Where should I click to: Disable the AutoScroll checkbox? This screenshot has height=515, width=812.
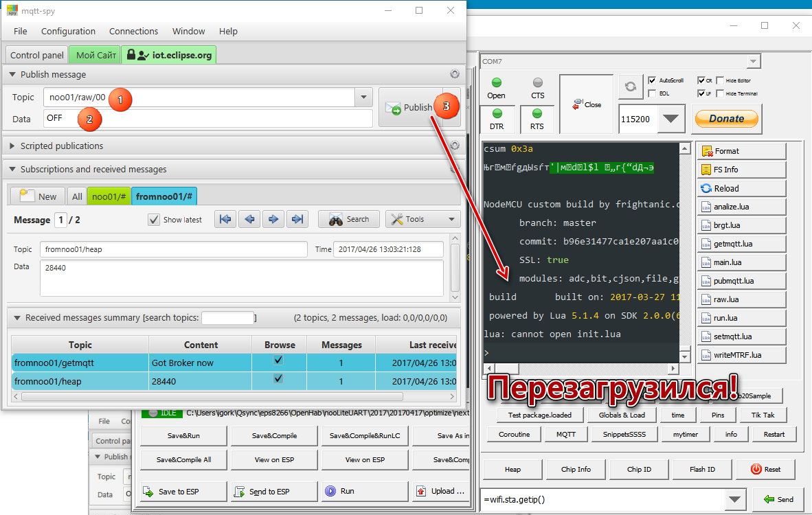point(652,80)
